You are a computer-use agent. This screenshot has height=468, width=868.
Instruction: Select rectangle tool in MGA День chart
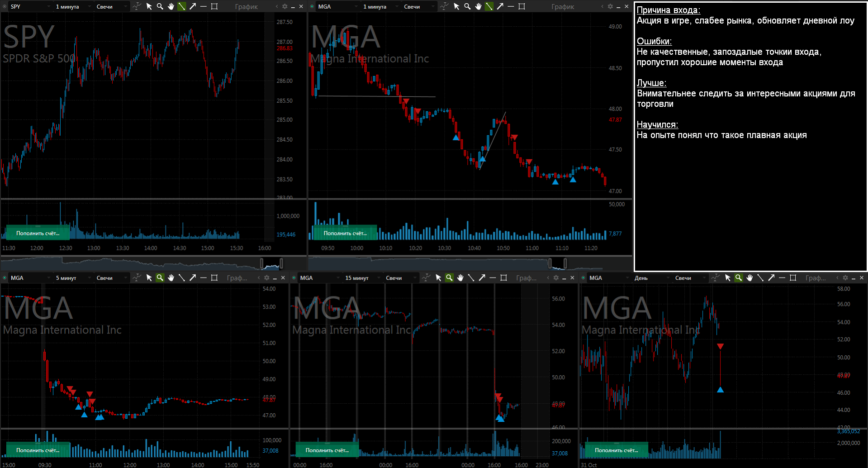pyautogui.click(x=793, y=277)
